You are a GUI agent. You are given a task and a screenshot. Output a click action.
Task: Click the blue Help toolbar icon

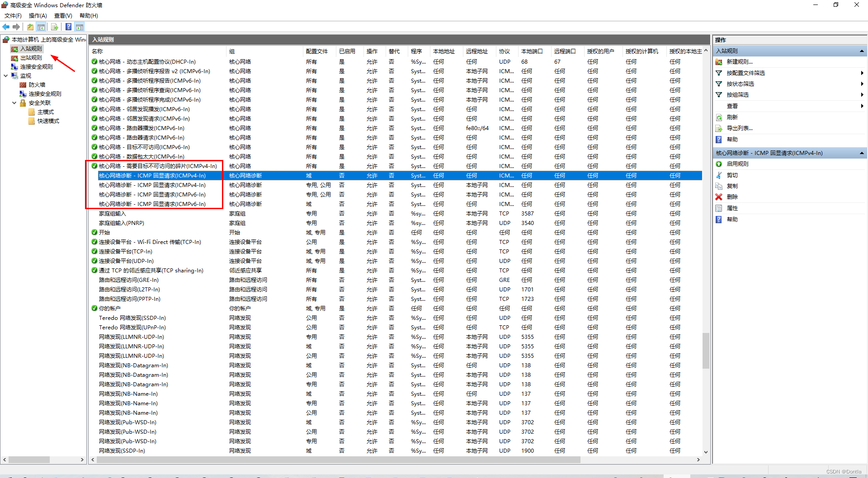tap(68, 27)
